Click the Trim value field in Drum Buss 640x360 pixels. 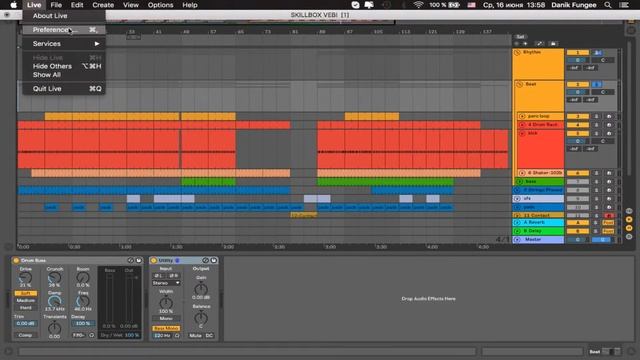coord(25,324)
